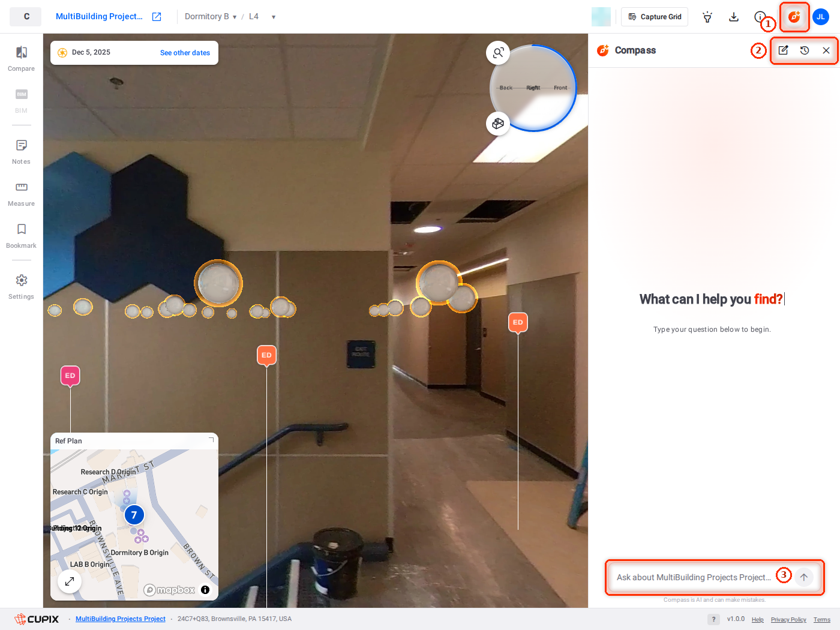Click the large right panorama hotspot bubble
840x630 pixels.
pyautogui.click(x=439, y=282)
